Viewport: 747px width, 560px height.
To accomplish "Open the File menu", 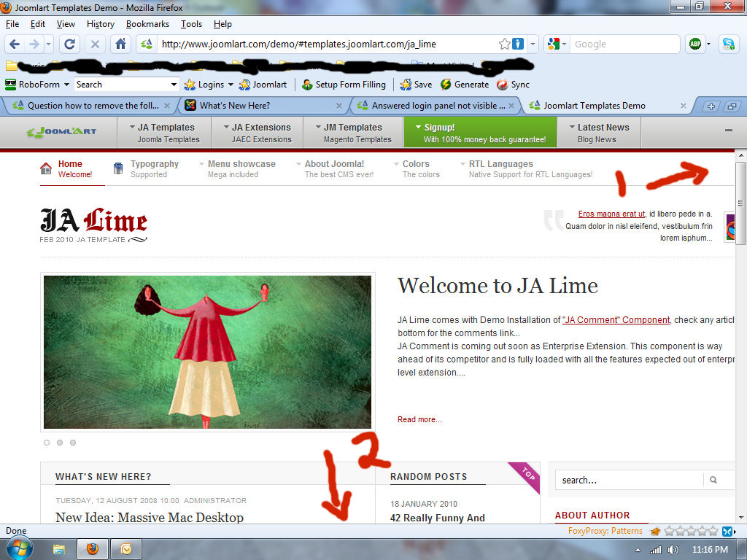I will (12, 24).
